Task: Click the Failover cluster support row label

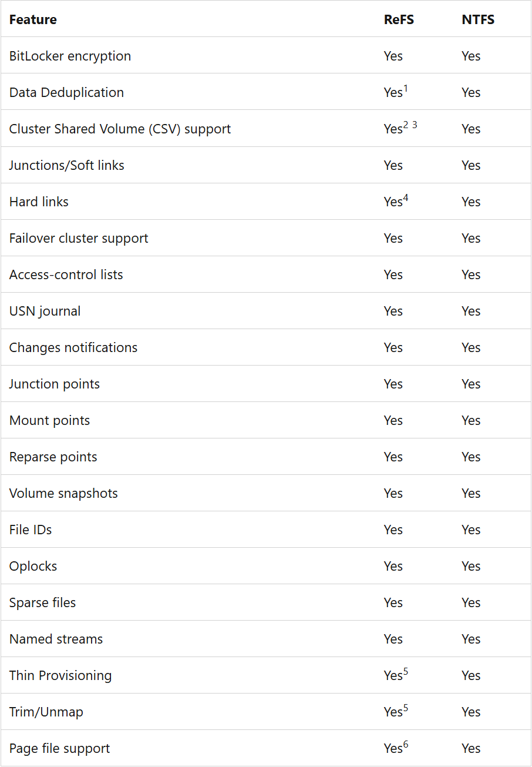Action: (79, 239)
